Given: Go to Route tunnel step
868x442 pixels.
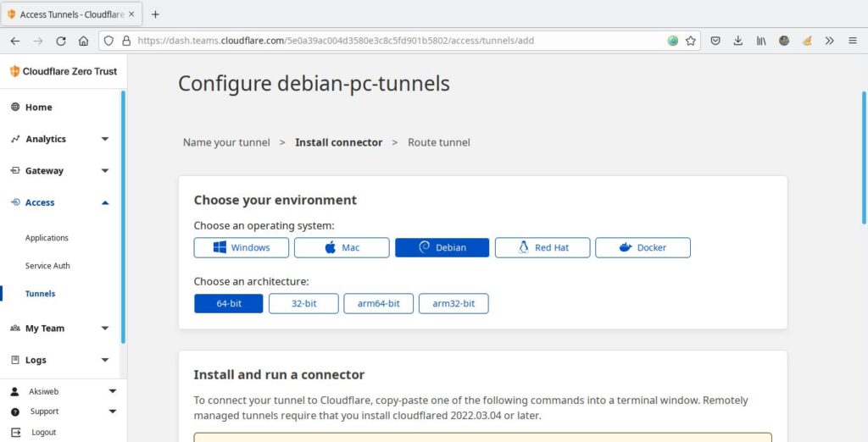Looking at the screenshot, I should (x=439, y=142).
